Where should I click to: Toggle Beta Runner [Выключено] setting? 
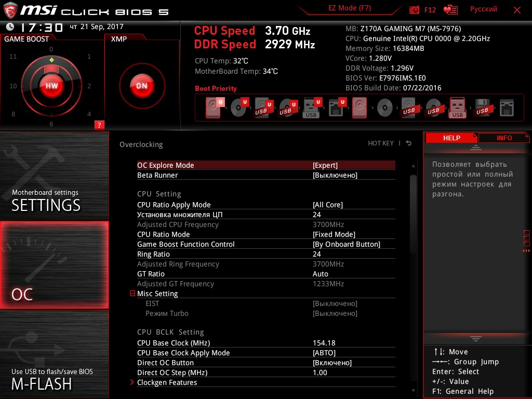pos(335,175)
